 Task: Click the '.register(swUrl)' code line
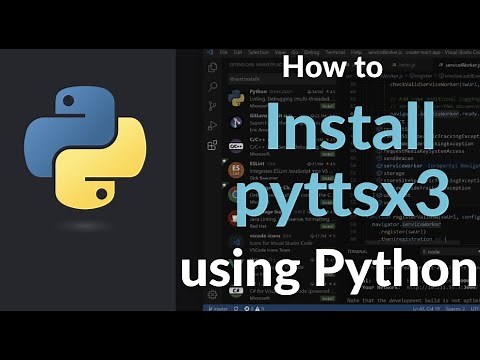tap(403, 232)
